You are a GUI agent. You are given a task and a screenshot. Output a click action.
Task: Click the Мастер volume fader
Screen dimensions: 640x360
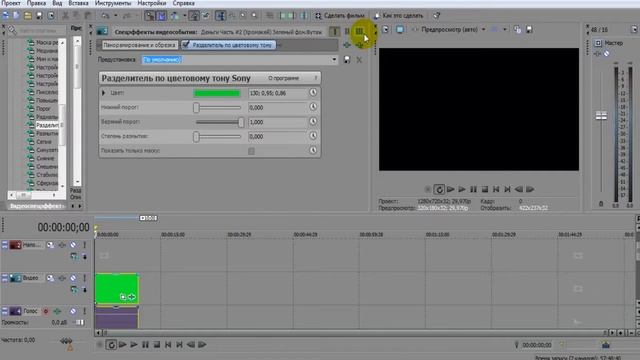pyautogui.click(x=601, y=116)
